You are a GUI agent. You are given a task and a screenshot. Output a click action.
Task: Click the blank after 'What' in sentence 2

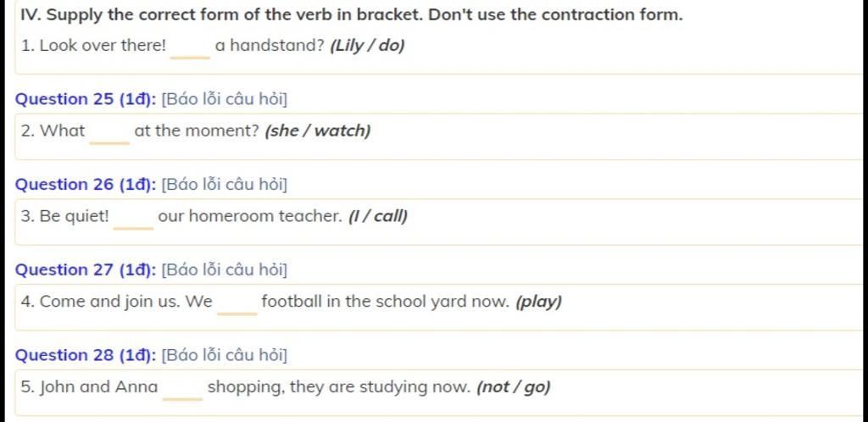pyautogui.click(x=109, y=133)
